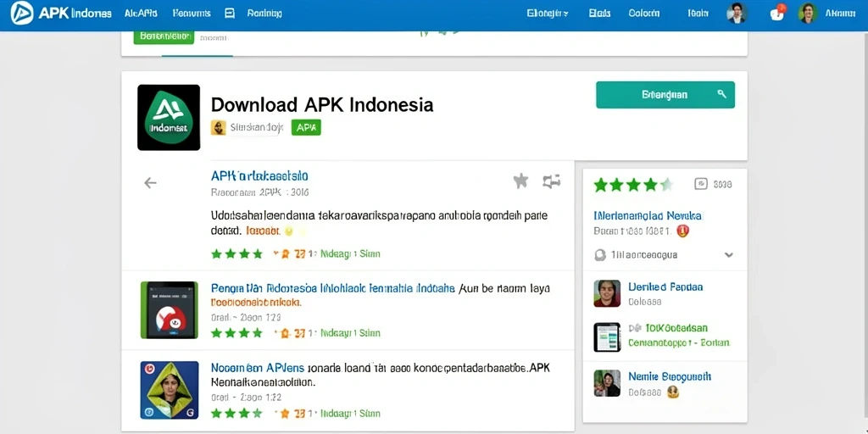The image size is (868, 434).
Task: Open the Penger Nan Indonesia listing link
Action: (332, 288)
